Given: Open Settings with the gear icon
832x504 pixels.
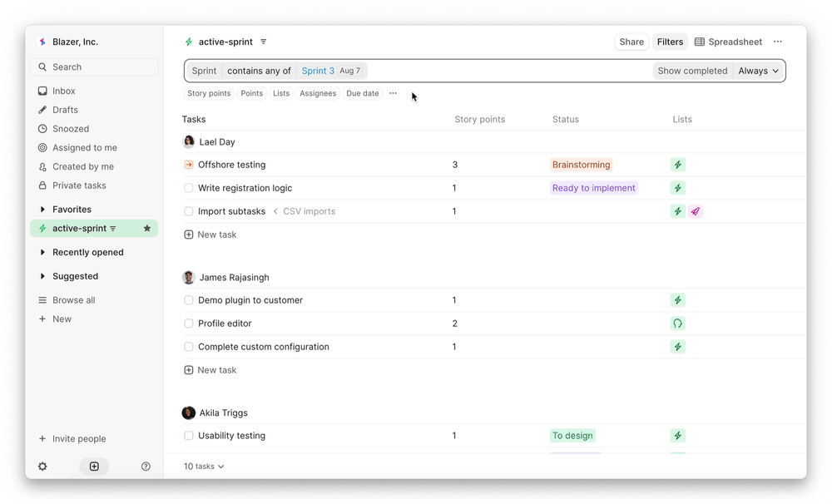Looking at the screenshot, I should 42,466.
